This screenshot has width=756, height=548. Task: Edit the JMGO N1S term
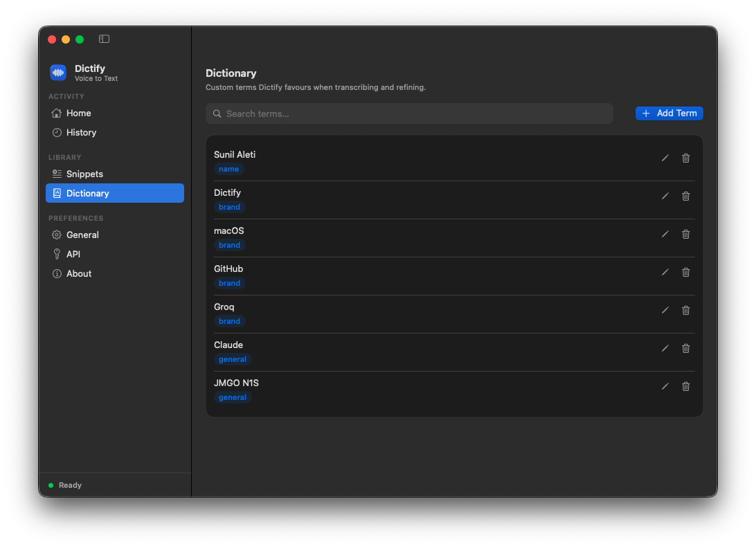coord(665,387)
